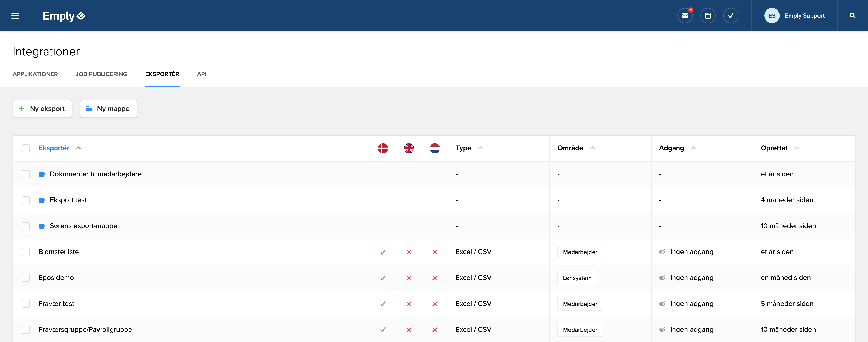Sort by the Type column arrow
868x342 pixels.
point(480,148)
